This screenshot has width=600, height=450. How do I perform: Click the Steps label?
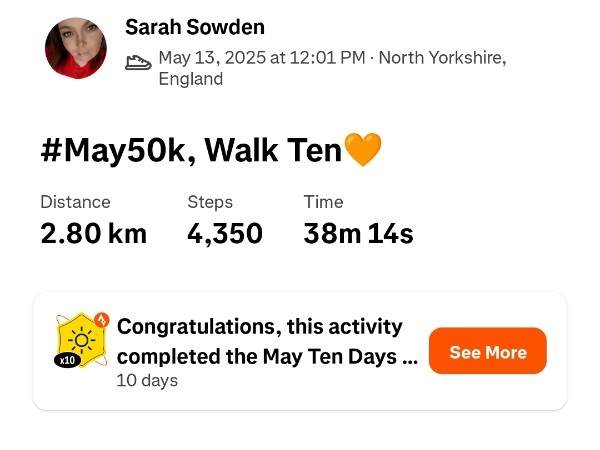(x=210, y=202)
